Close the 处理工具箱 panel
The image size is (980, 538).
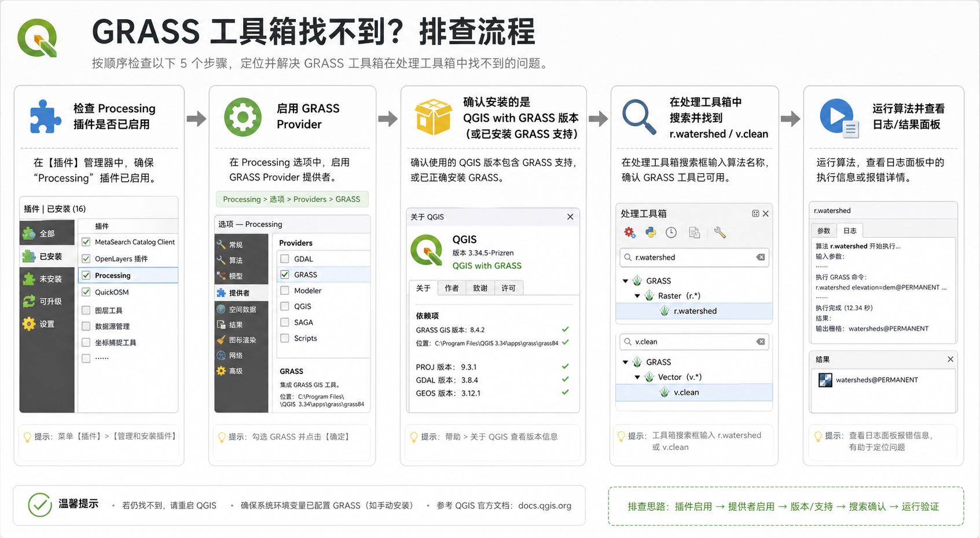coord(766,214)
